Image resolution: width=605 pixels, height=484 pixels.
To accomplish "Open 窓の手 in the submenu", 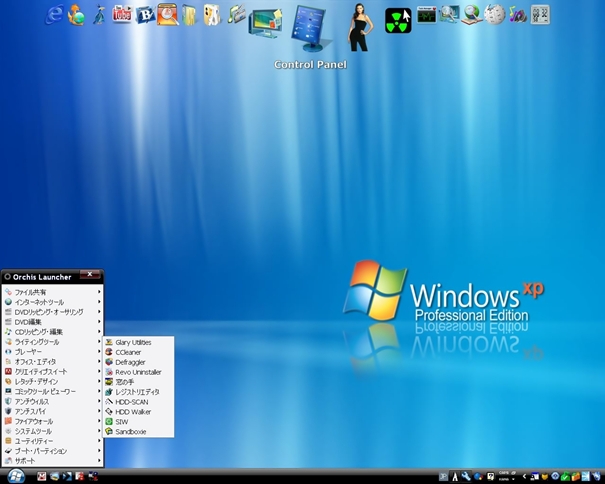I will pyautogui.click(x=138, y=382).
